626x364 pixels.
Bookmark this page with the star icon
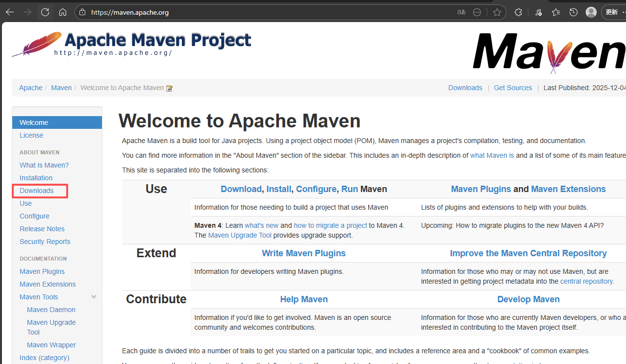click(x=497, y=12)
